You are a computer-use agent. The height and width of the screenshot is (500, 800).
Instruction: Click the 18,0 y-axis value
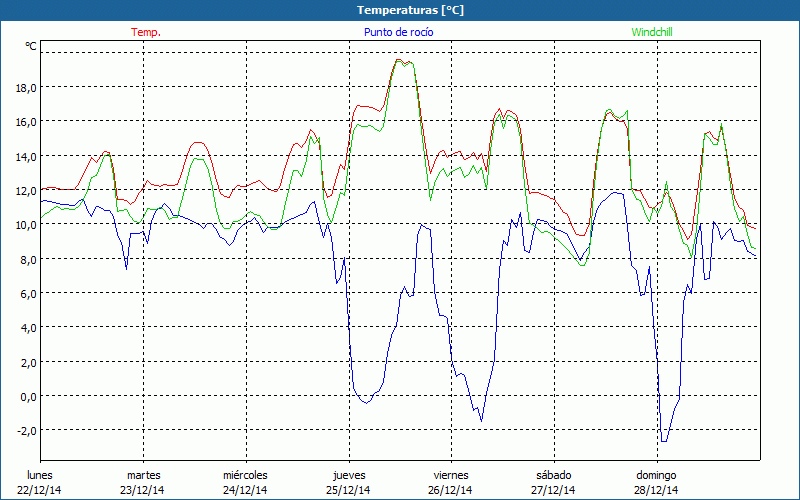tap(25, 87)
